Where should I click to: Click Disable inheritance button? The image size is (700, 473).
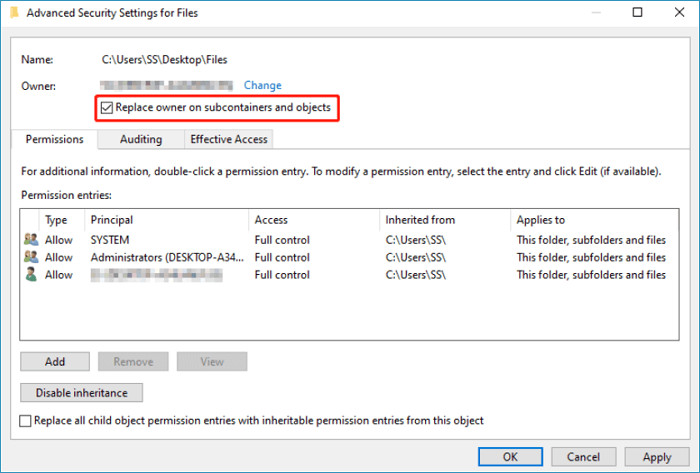tap(81, 393)
